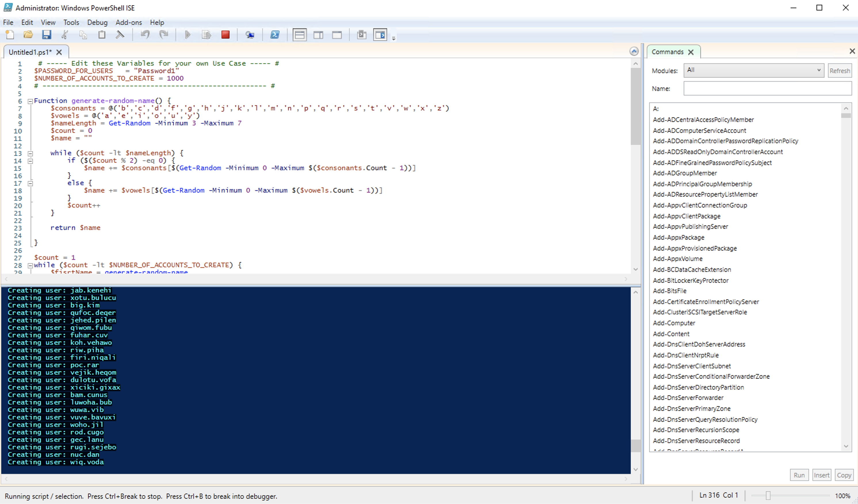Open the New Remote PowerShell Tab icon

(250, 35)
